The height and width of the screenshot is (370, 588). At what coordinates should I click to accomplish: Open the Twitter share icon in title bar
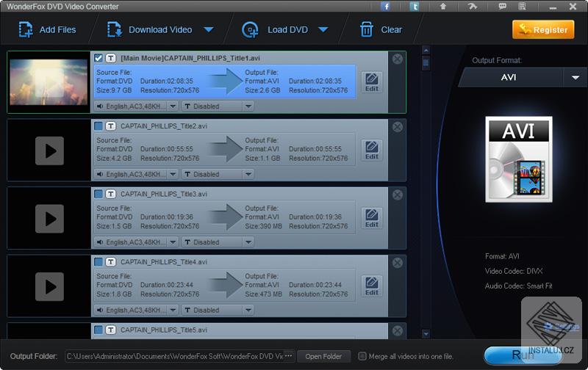click(414, 7)
